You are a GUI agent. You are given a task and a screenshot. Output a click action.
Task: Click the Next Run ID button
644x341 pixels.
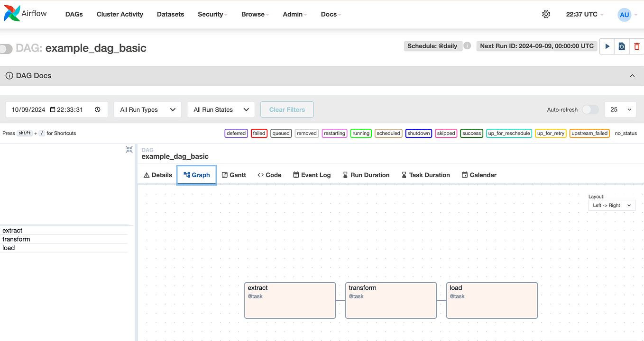536,46
